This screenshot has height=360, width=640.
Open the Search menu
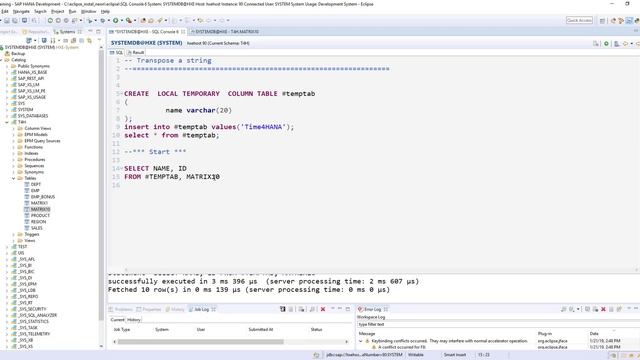pyautogui.click(x=40, y=11)
